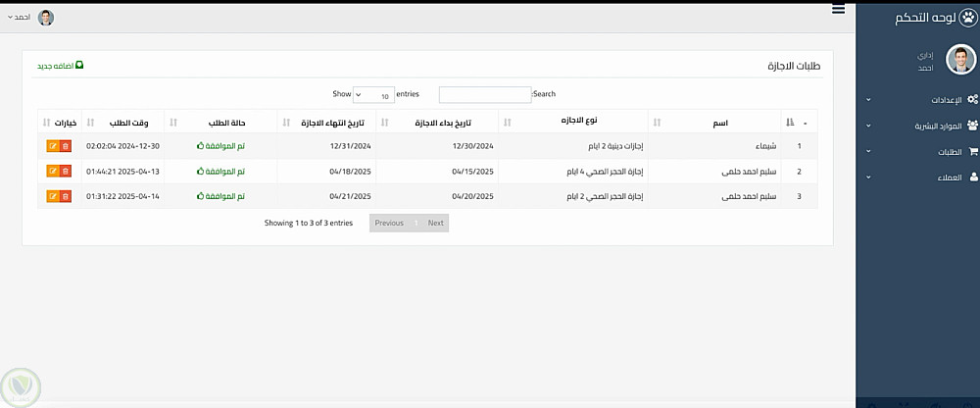
Task: Delete the leave request for شيماء
Action: (x=65, y=146)
